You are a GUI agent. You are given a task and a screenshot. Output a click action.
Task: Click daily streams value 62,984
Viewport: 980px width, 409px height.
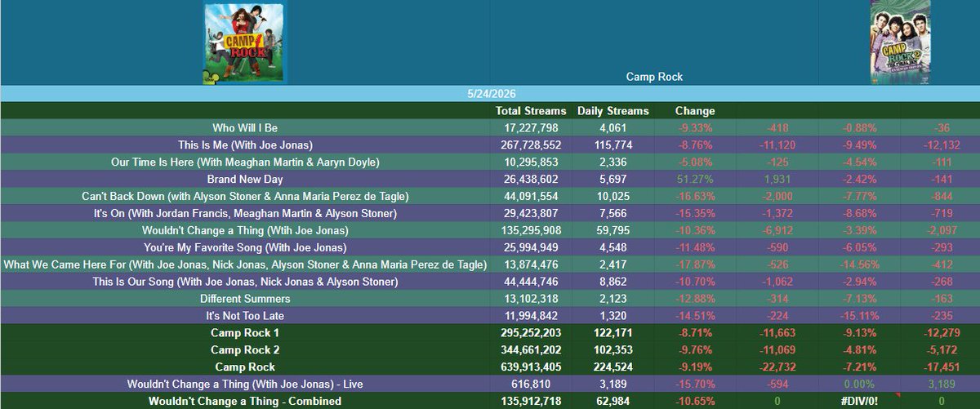[x=613, y=401]
